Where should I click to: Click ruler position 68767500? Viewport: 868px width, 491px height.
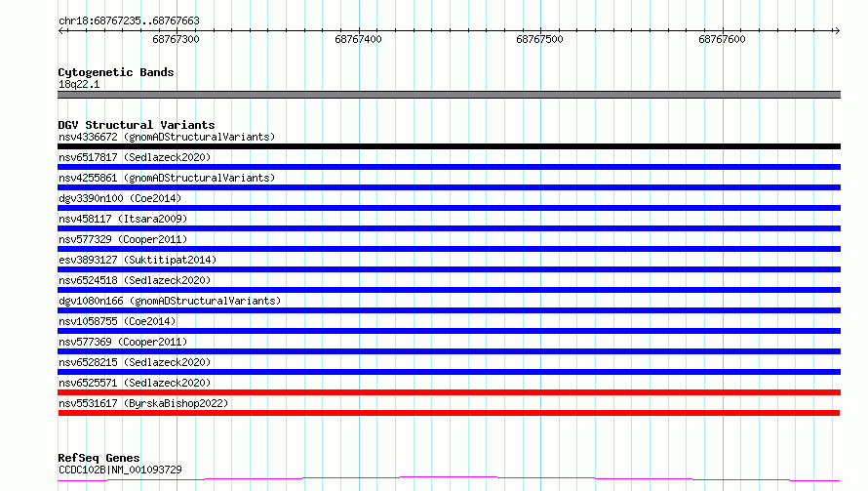[x=539, y=39]
